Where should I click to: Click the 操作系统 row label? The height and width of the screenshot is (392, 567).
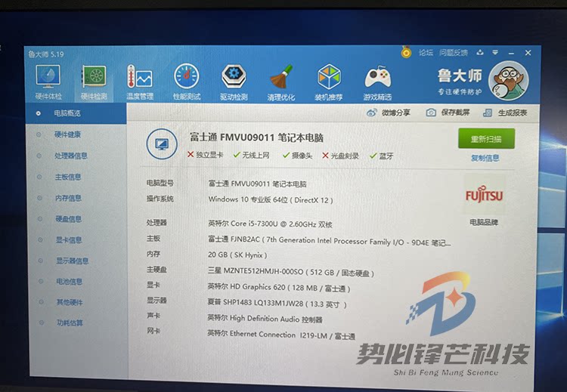(x=160, y=199)
